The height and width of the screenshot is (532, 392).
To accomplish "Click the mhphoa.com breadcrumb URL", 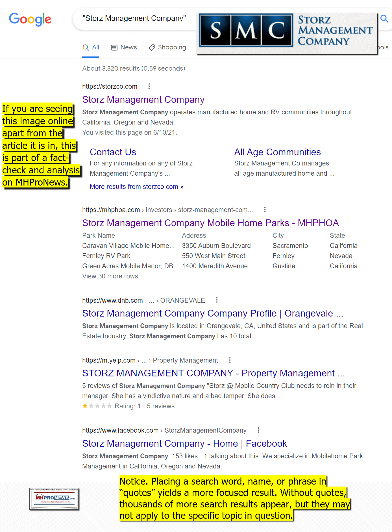I will [x=167, y=210].
